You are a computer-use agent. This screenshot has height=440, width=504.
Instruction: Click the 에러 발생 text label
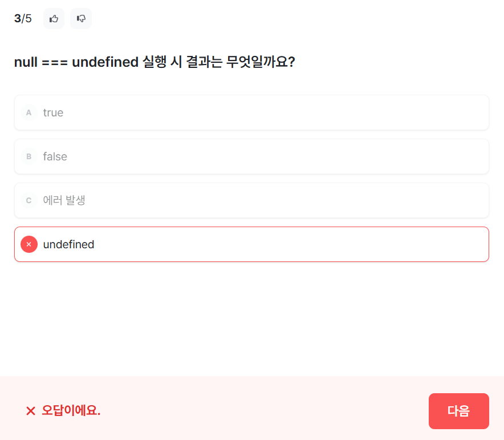point(64,200)
